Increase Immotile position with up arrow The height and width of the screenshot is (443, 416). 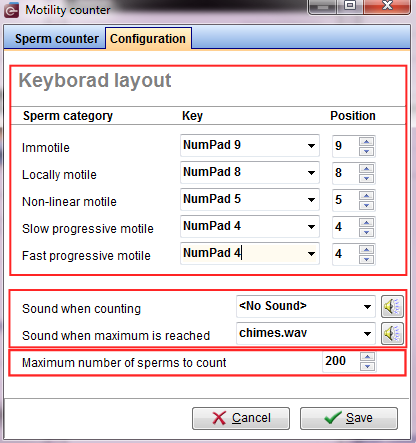(367, 142)
